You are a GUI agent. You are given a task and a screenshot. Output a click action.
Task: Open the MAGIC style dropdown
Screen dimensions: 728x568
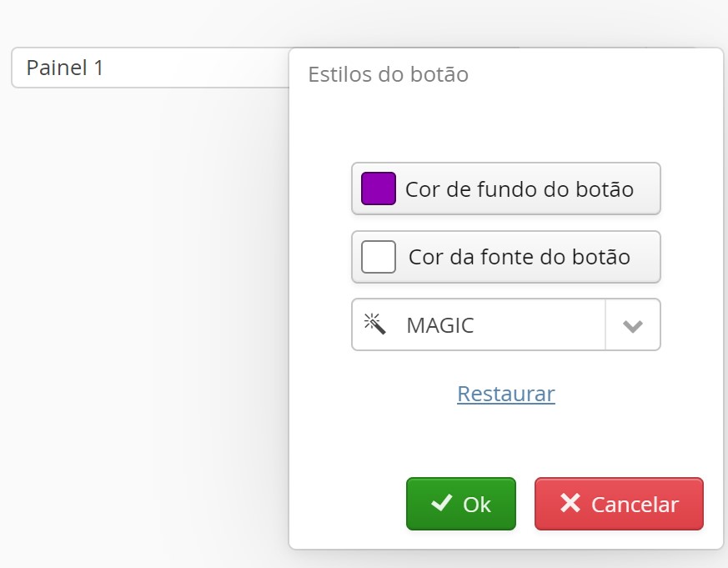[x=505, y=324]
